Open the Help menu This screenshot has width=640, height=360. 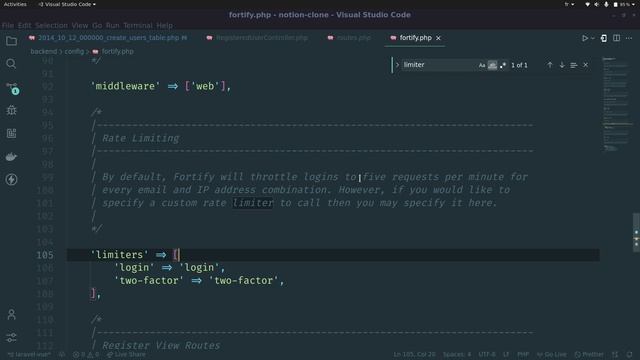[164, 25]
